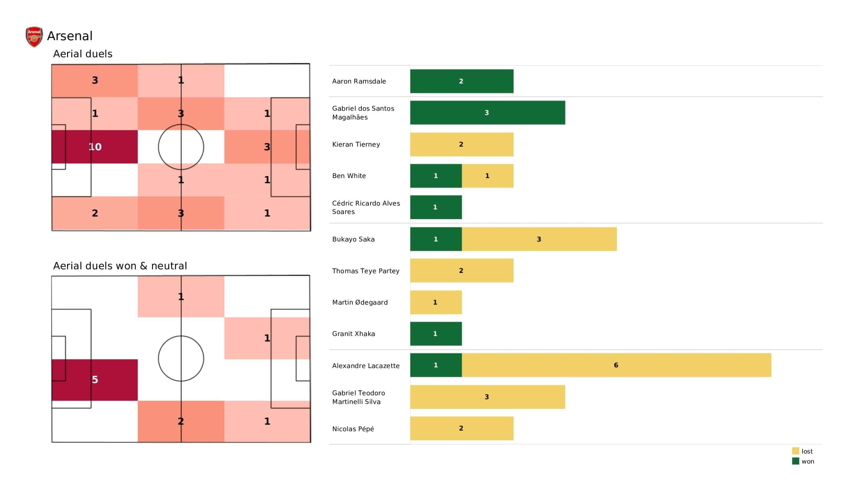The height and width of the screenshot is (504, 859).
Task: Click Alexandre Lacazette's green won segment
Action: (436, 365)
